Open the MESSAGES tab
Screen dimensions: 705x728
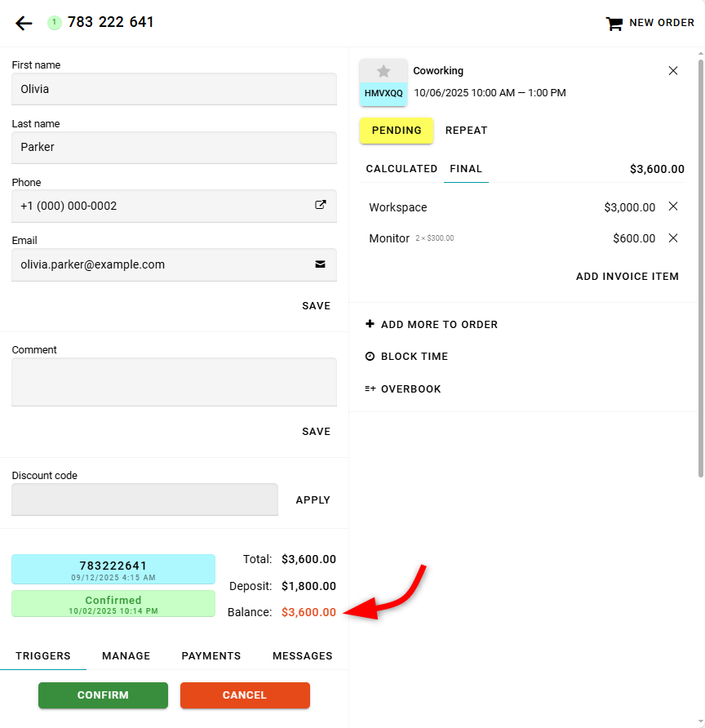coord(303,656)
